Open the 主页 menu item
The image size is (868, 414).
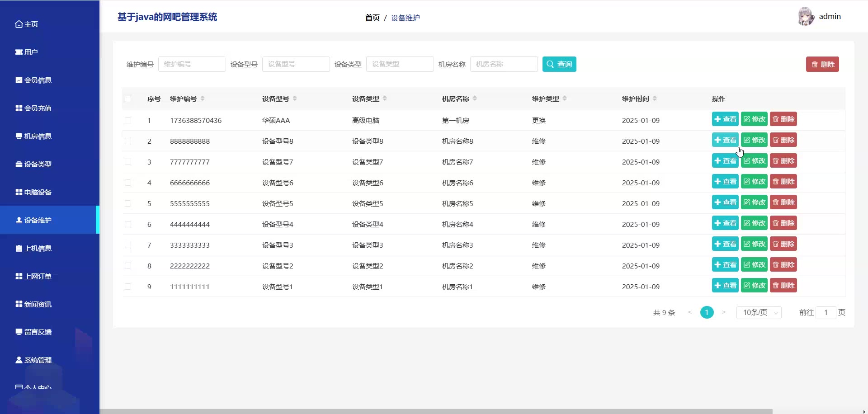coord(50,24)
